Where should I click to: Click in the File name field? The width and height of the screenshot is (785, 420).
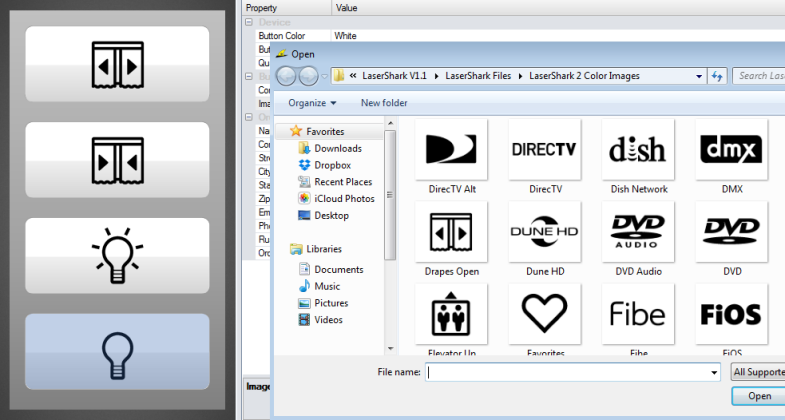[x=573, y=372]
